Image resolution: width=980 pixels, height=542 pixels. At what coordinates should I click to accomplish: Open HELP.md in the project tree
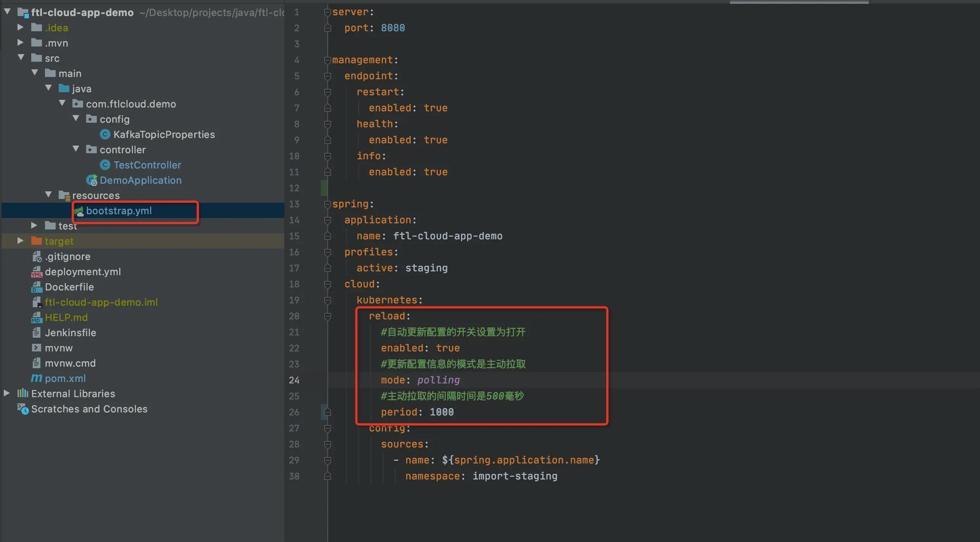66,317
